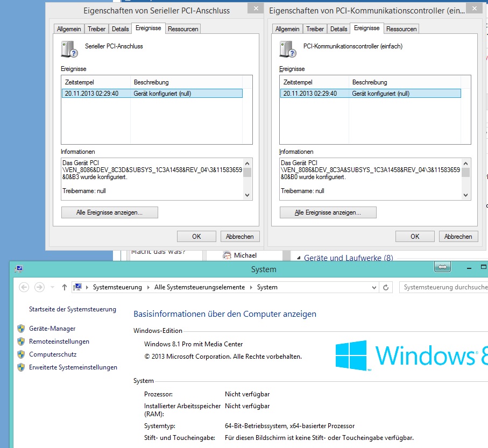Open Allgemein tab in Serieller PCI-Anschluss dialog
Viewport: 488px width, 448px height.
[x=69, y=29]
